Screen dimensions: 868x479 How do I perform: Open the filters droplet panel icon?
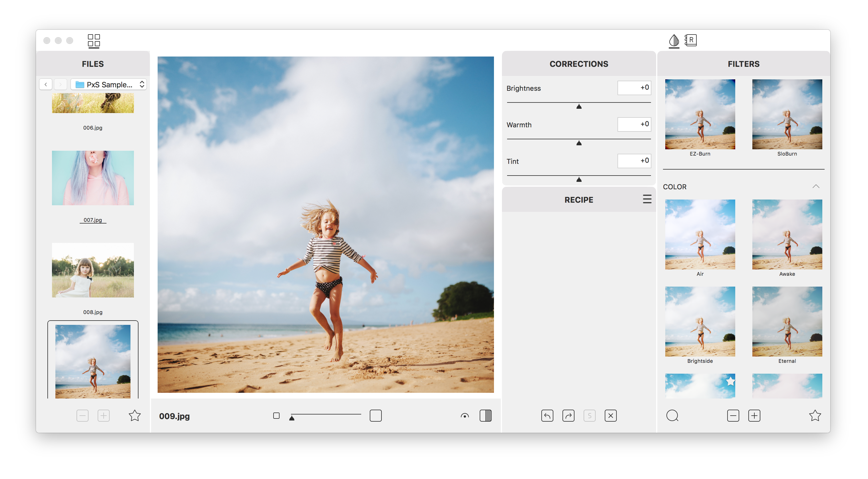click(674, 41)
